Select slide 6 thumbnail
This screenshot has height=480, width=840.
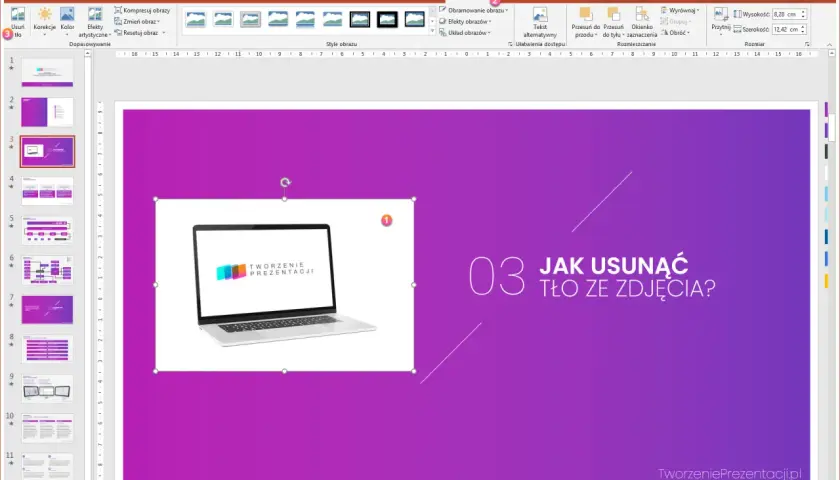click(x=47, y=270)
